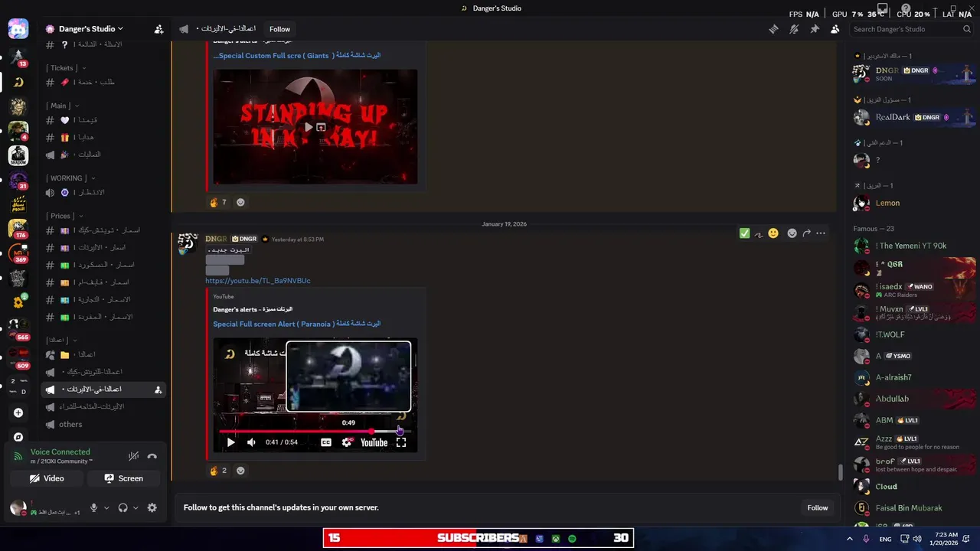Open Discord direct messages home icon
980x551 pixels.
click(18, 30)
